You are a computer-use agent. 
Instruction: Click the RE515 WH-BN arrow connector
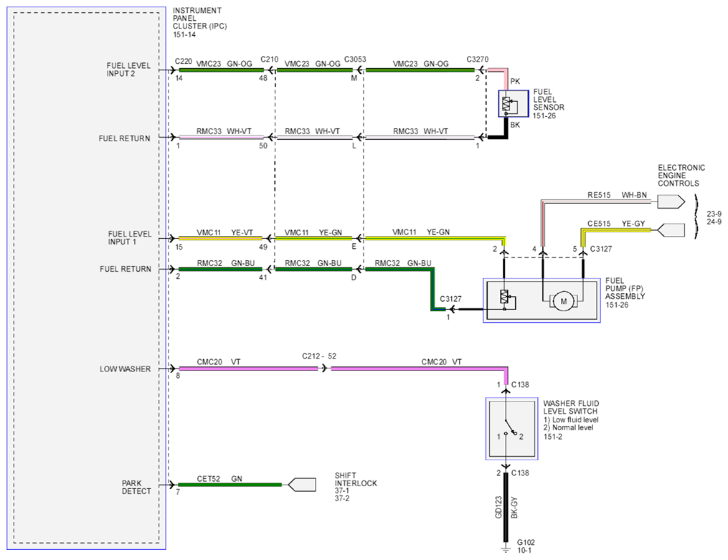click(671, 201)
